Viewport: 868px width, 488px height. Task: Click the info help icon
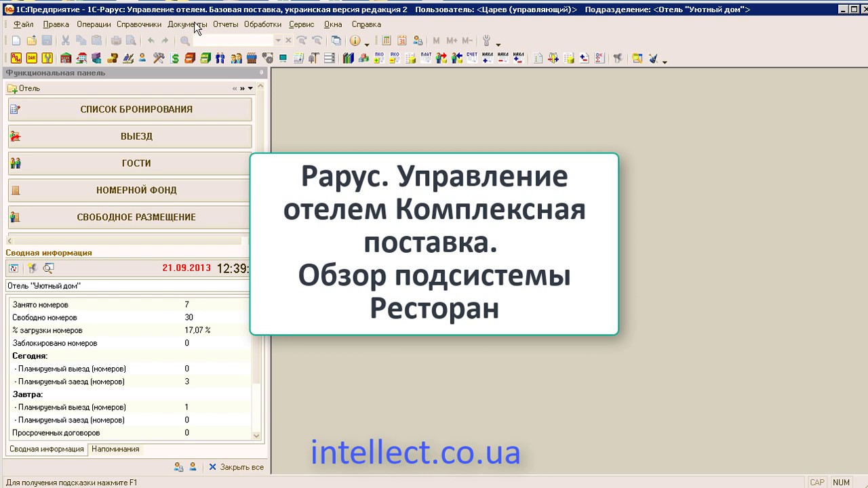355,41
